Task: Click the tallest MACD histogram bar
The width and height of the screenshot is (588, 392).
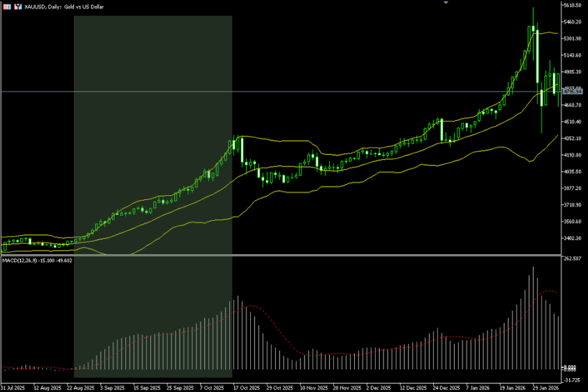Action: coord(534,314)
